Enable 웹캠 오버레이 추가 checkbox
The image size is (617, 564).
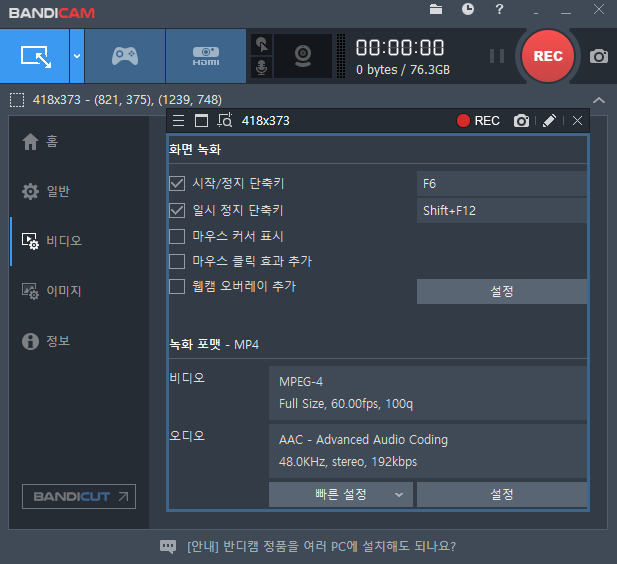(177, 287)
